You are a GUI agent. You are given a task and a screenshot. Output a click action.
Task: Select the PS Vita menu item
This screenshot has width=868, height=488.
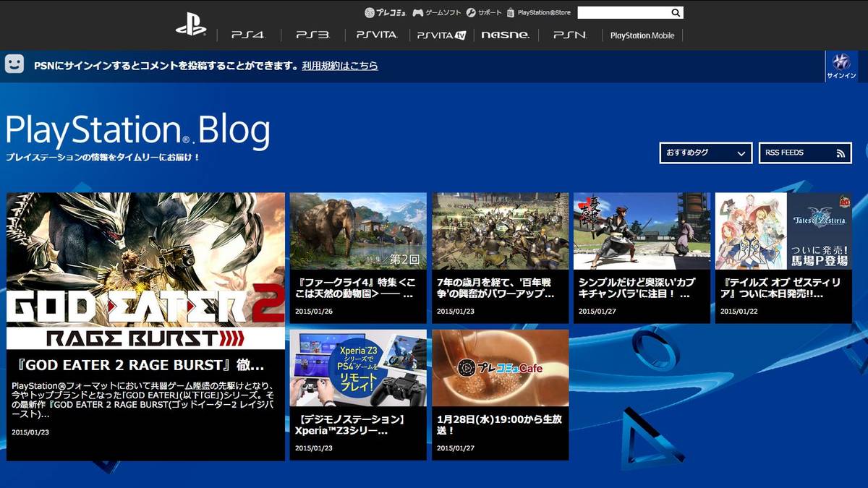pyautogui.click(x=377, y=35)
